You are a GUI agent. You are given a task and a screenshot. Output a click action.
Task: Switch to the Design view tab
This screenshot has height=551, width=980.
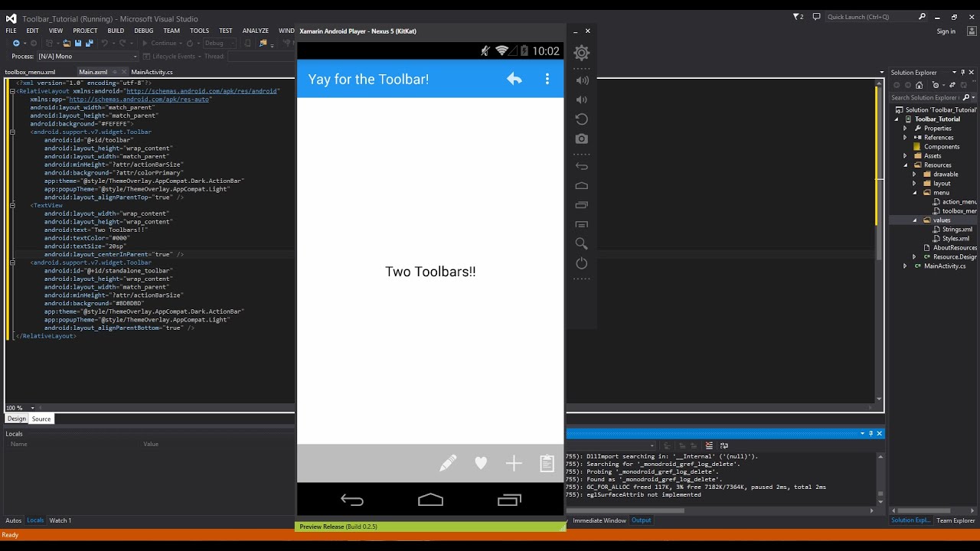[x=17, y=419]
